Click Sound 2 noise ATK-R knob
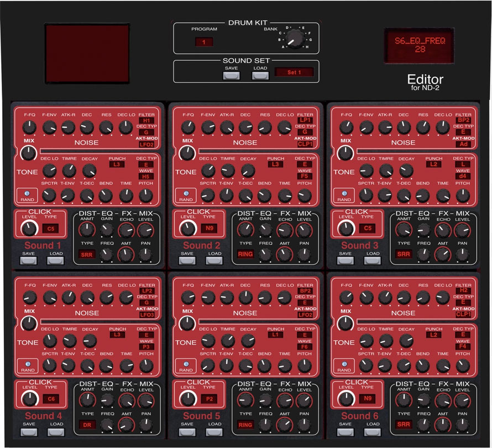This screenshot has height=448, width=492. [x=227, y=127]
